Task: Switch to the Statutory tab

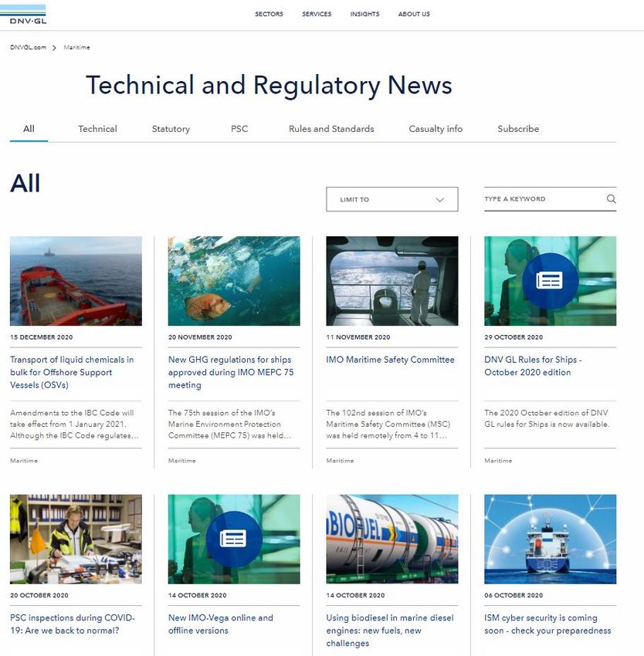Action: (171, 129)
